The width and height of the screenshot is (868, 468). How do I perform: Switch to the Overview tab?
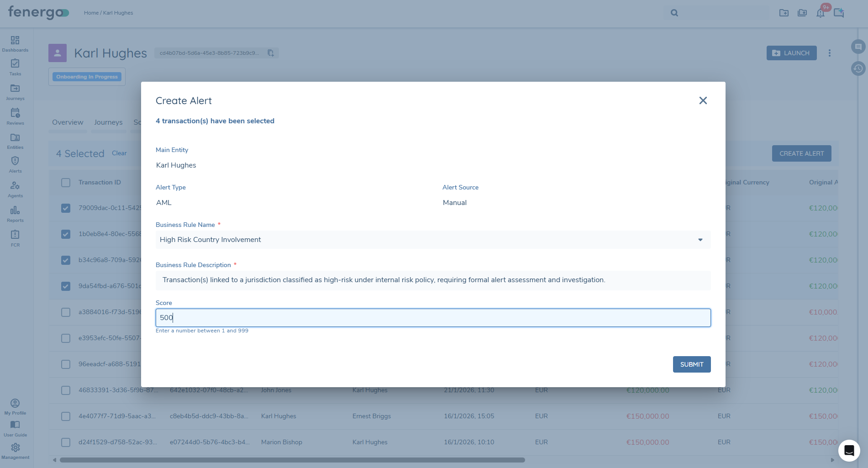click(x=68, y=122)
